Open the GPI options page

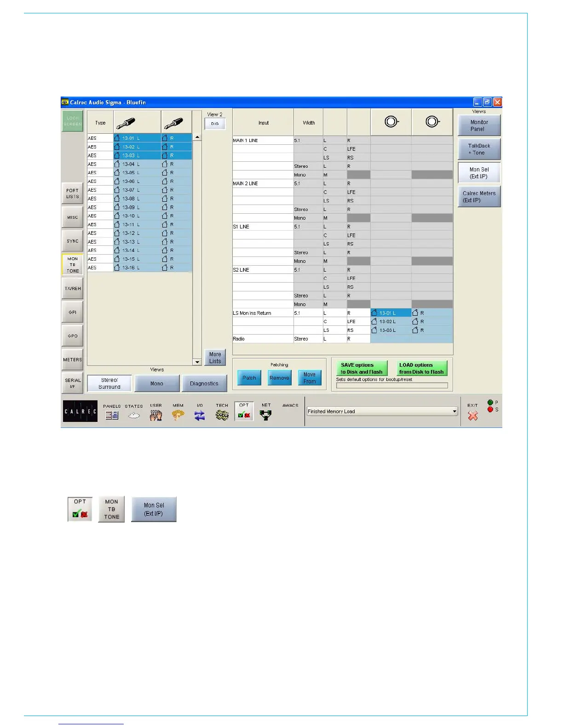pyautogui.click(x=73, y=312)
